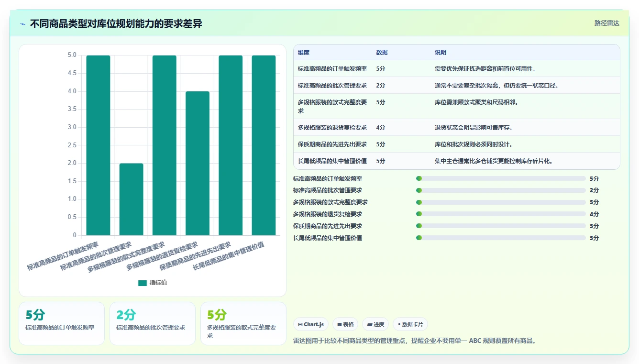Click the chart bar for 标准高频品的订单触发频率
639x364 pixels.
98,145
